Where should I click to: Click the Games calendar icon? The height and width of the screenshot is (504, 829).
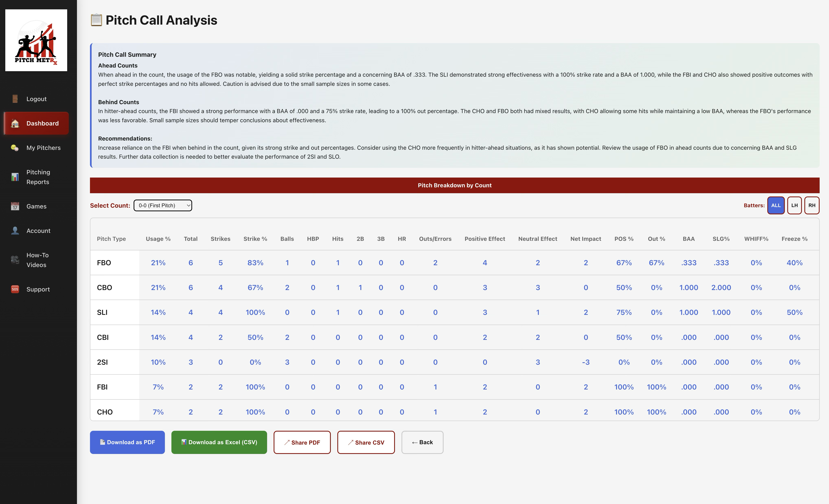point(15,206)
